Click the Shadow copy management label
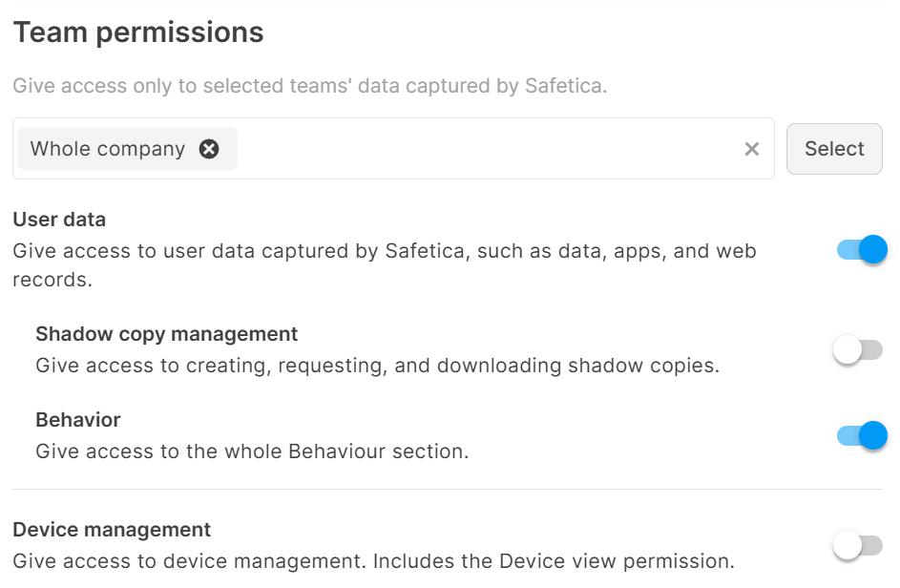This screenshot has height=588, width=900. click(x=167, y=334)
